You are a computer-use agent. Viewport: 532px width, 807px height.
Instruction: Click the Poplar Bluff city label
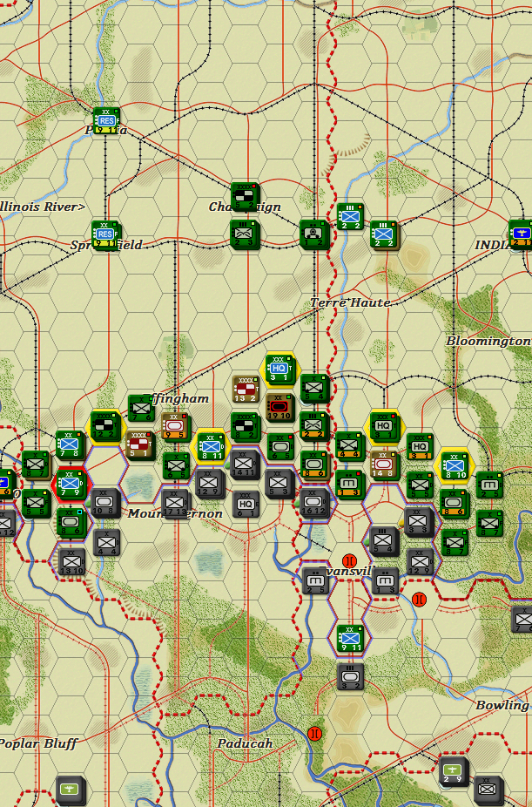coord(38,743)
